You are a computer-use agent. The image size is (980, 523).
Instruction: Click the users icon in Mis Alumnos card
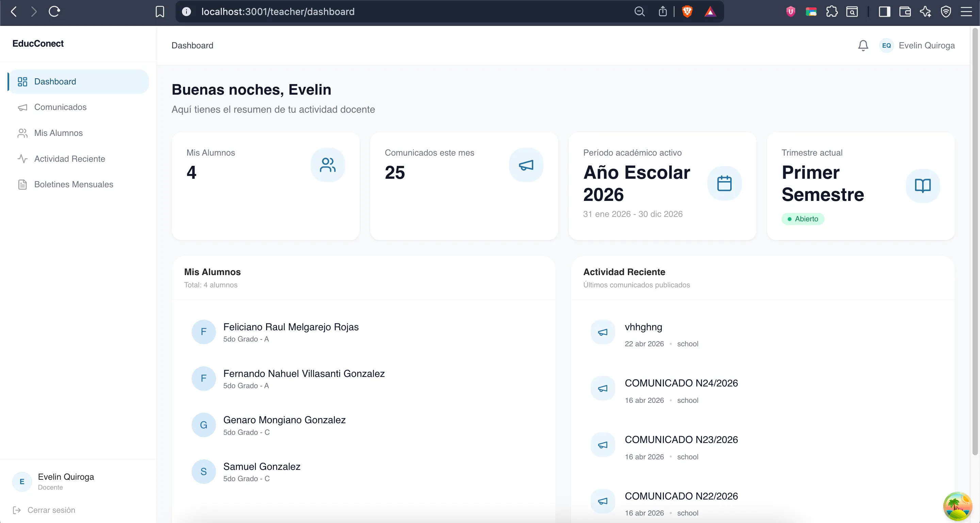pyautogui.click(x=328, y=165)
